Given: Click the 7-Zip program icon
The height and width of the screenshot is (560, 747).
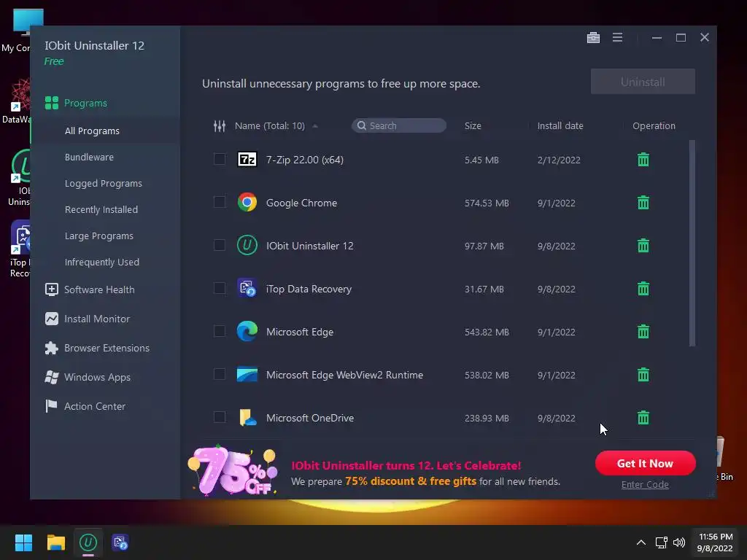Looking at the screenshot, I should coord(247,159).
